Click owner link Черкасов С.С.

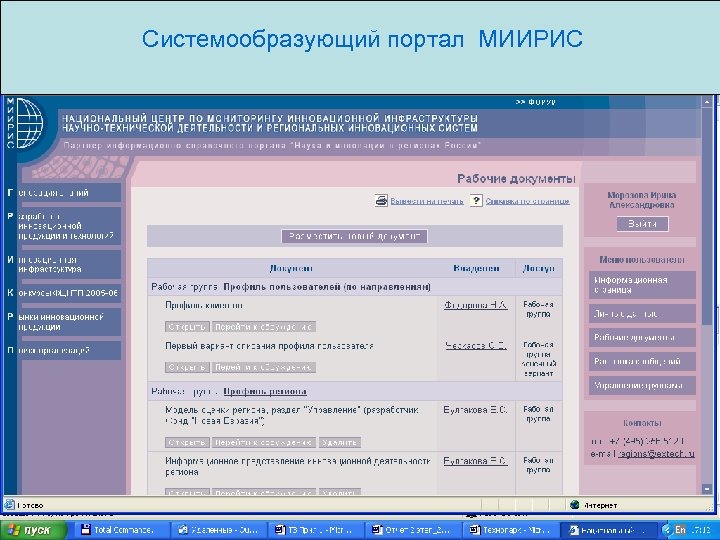click(x=476, y=345)
